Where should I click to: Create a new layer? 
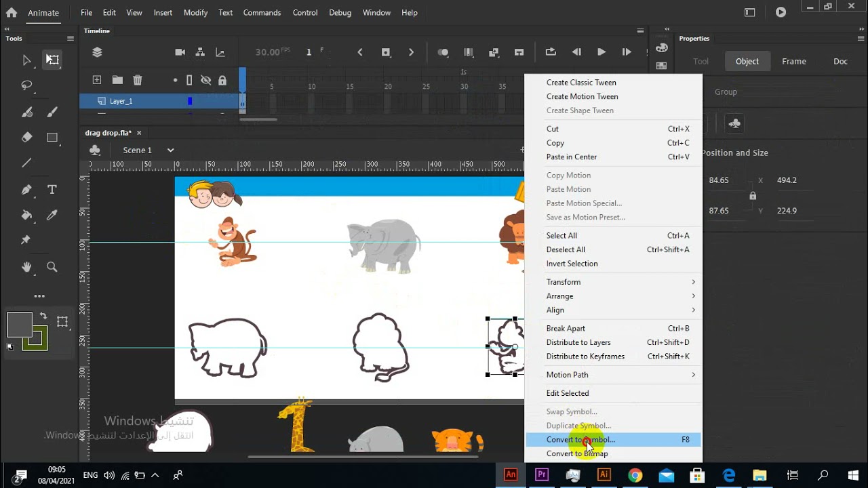97,80
